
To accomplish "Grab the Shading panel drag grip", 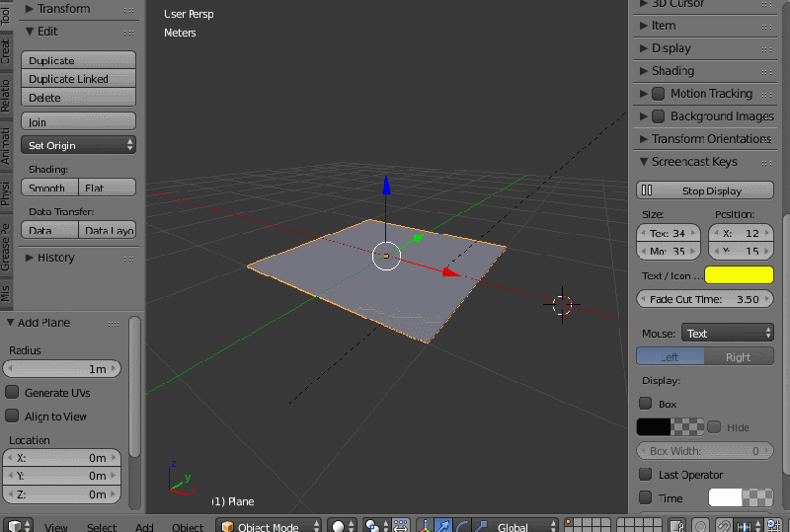I will coord(766,72).
